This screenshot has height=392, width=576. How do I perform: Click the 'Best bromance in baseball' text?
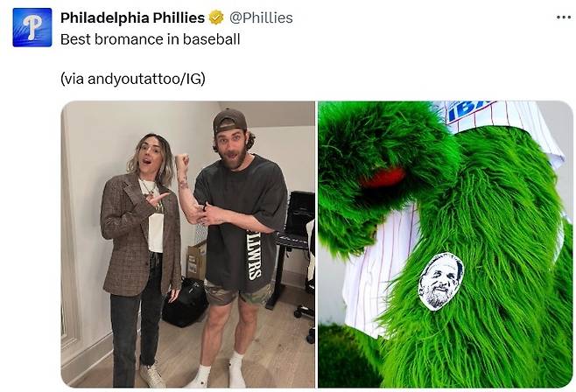tap(151, 39)
